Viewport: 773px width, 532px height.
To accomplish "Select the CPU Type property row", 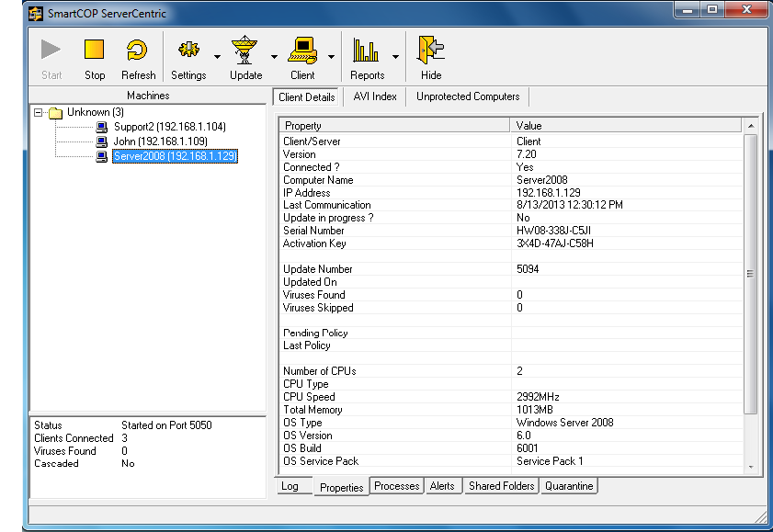I will tap(511, 384).
